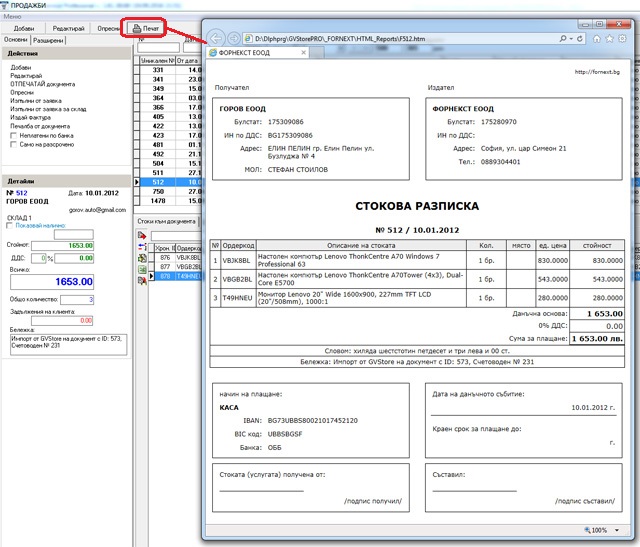The image size is (640, 547).
Task: Click the № filter input field above the grid
Action: pos(158,48)
